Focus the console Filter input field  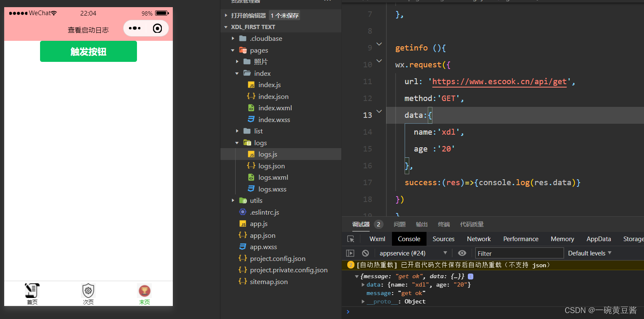click(x=520, y=253)
